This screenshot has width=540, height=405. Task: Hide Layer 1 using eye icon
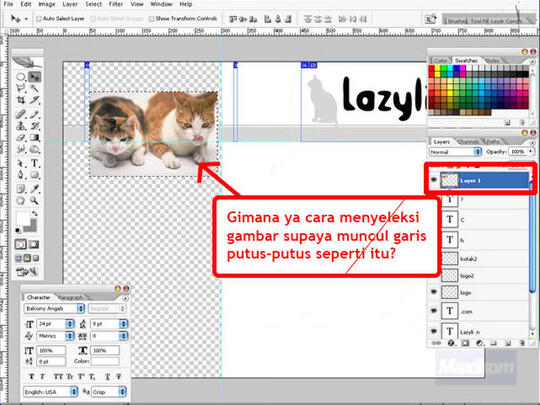tap(434, 180)
